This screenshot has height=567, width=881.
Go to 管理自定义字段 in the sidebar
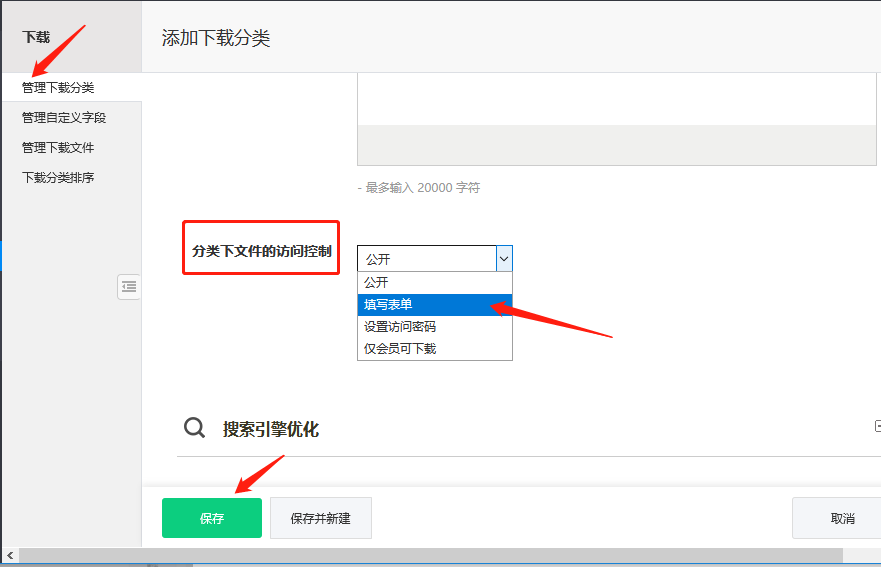click(x=64, y=118)
